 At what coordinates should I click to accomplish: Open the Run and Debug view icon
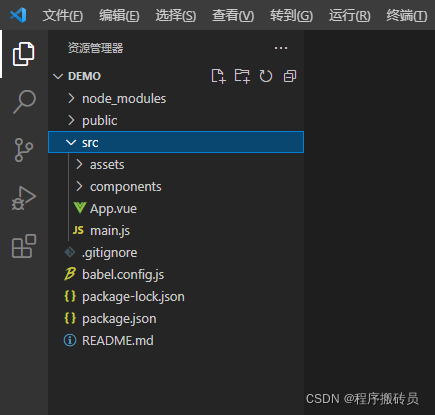(24, 198)
